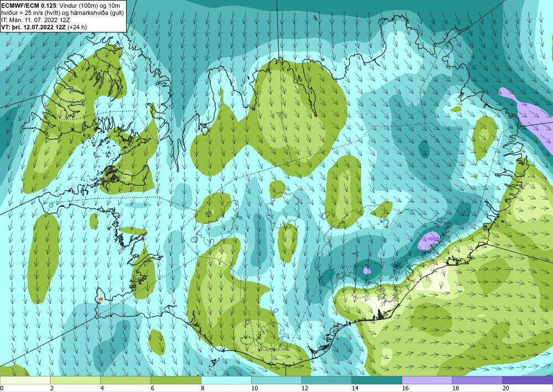Click the 8–10 m/s light cyan legend swatch

[x=226, y=380]
